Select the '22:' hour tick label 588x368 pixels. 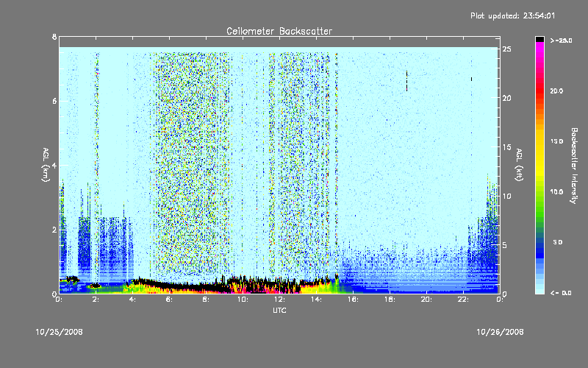click(x=463, y=300)
